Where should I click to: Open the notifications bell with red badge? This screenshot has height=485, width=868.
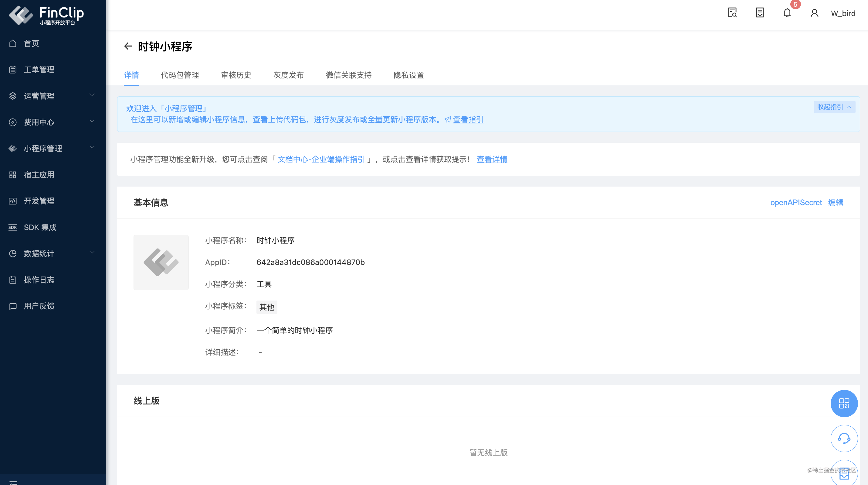point(787,13)
